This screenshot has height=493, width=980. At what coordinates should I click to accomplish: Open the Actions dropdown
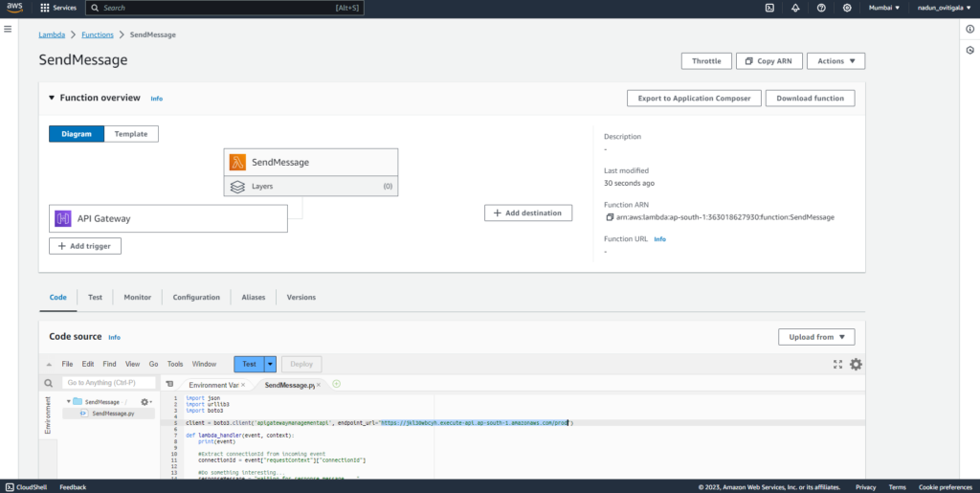[836, 61]
